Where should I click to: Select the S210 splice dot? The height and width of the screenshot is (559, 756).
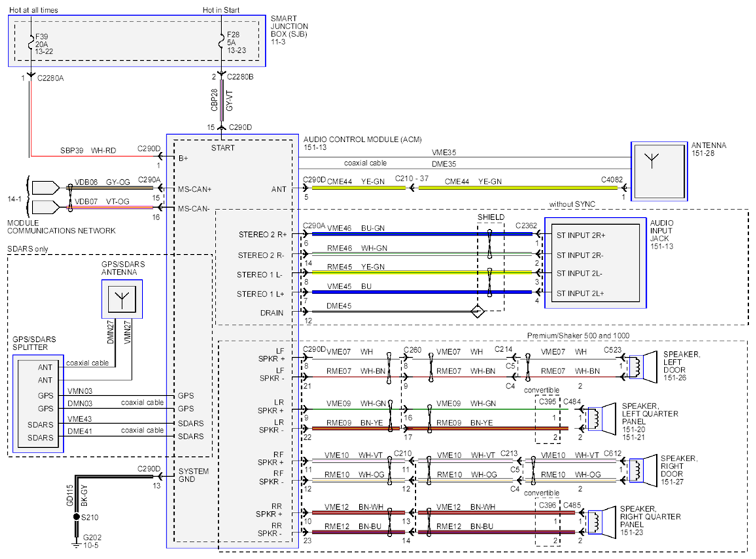[x=76, y=517]
